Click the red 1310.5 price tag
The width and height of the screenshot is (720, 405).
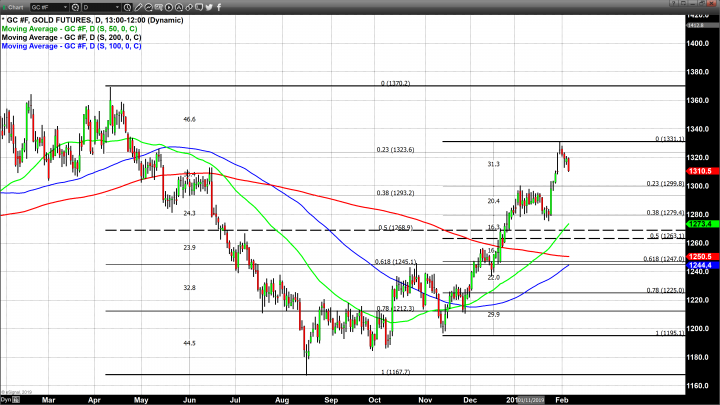(x=700, y=171)
